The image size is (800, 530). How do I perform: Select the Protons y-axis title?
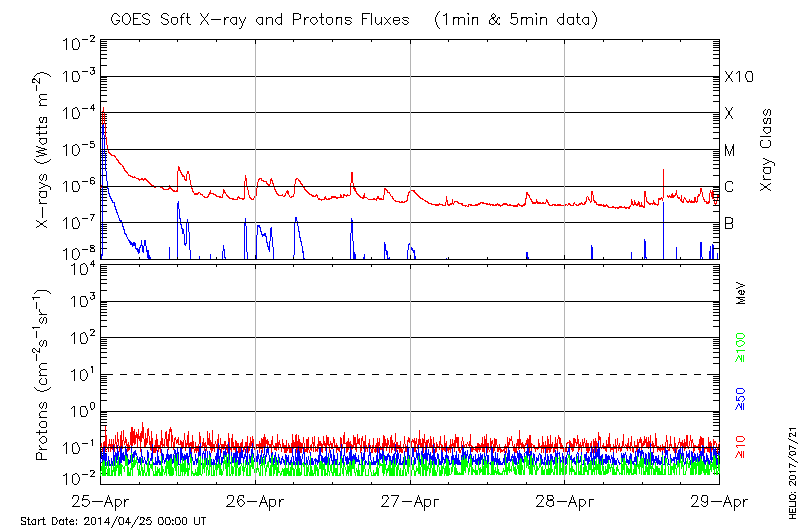(x=44, y=375)
